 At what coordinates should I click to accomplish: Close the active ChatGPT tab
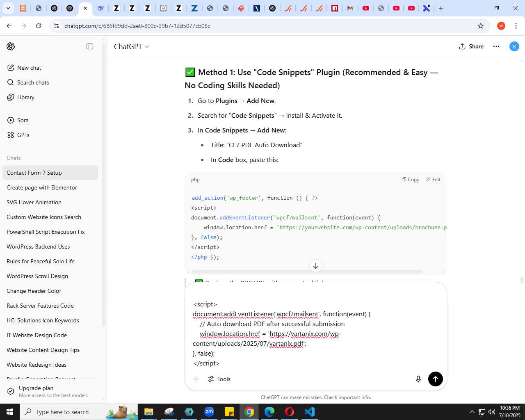[x=85, y=8]
